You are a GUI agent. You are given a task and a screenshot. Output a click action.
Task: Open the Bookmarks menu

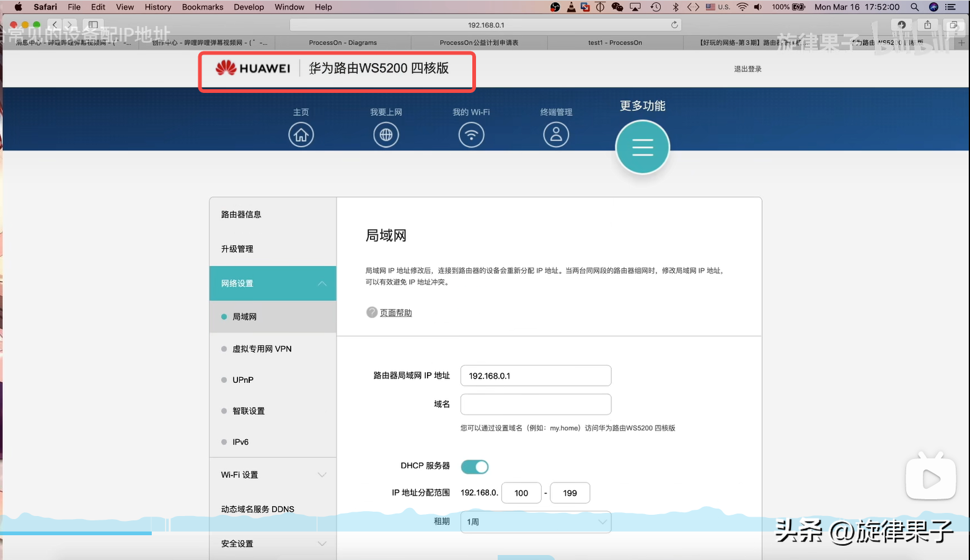pyautogui.click(x=202, y=7)
